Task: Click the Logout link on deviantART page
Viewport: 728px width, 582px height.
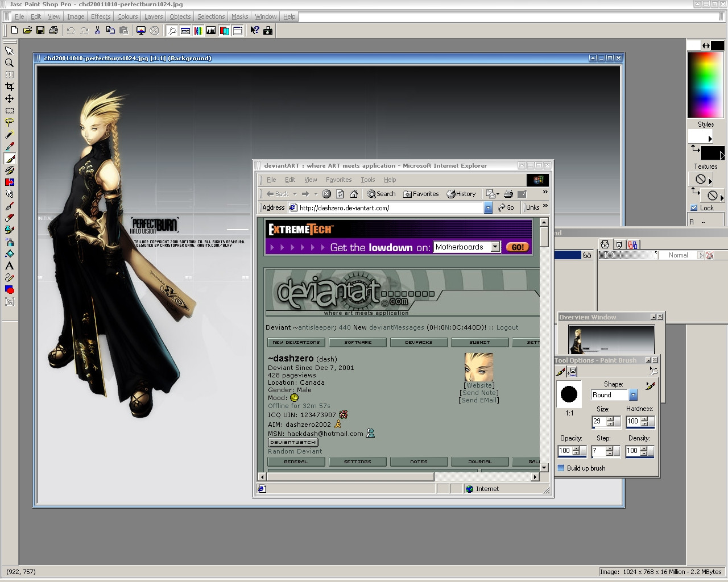Action: tap(507, 327)
